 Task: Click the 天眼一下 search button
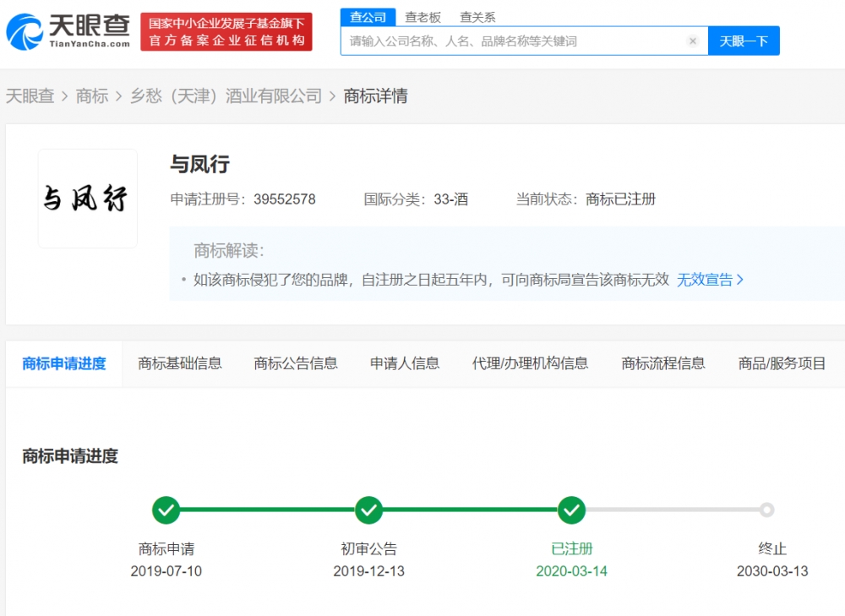point(744,41)
